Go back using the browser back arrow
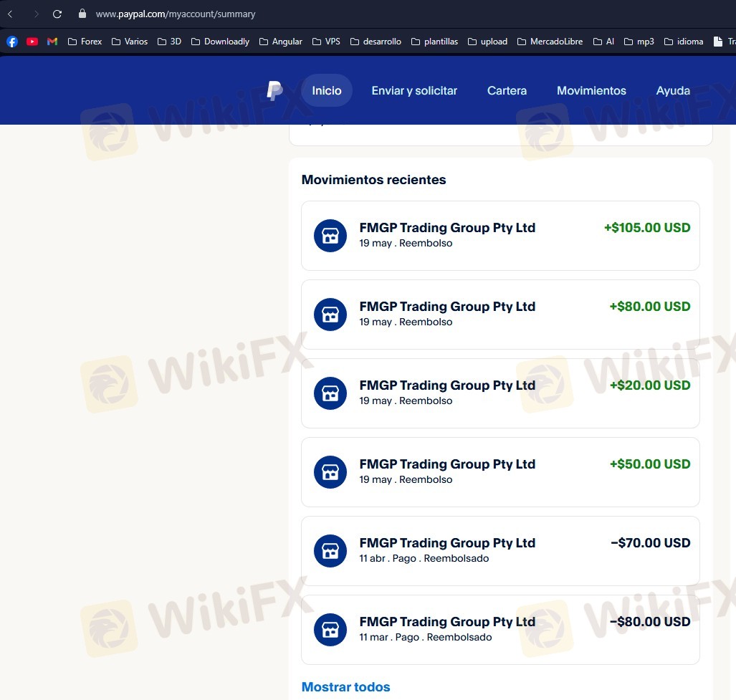 click(x=10, y=14)
